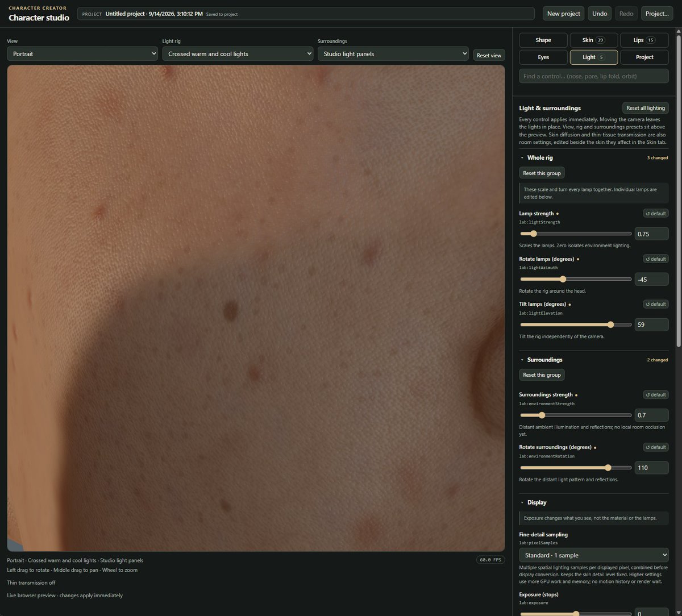Switch to the Skin tab
682x616 pixels.
coord(593,40)
